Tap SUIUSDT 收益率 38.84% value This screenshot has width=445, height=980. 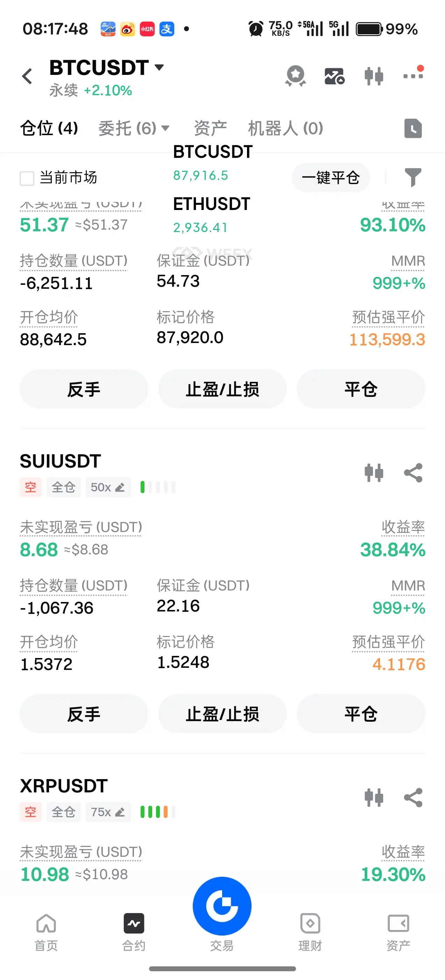click(x=393, y=550)
